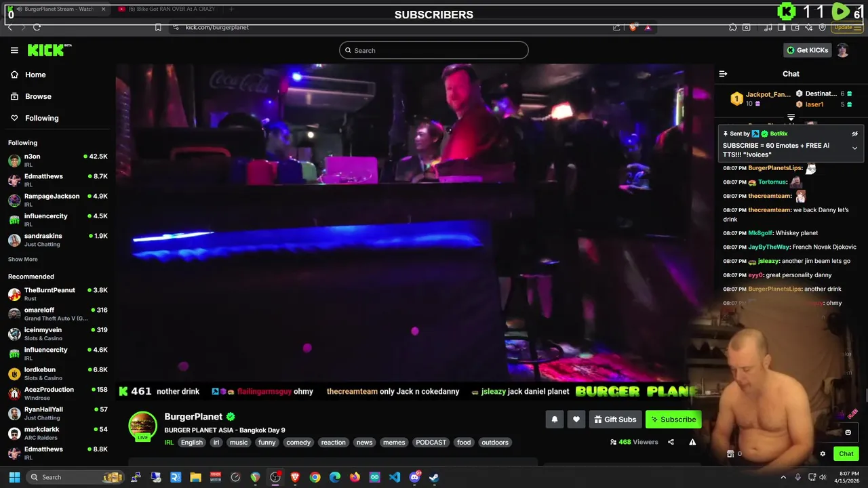
Task: Click the Brave Shields lion icon
Action: click(633, 27)
